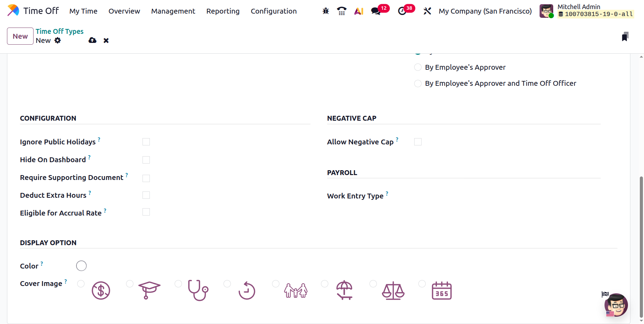Enable Ignore Public Holidays checkbox
Screen dimensions: 644x324
146,142
